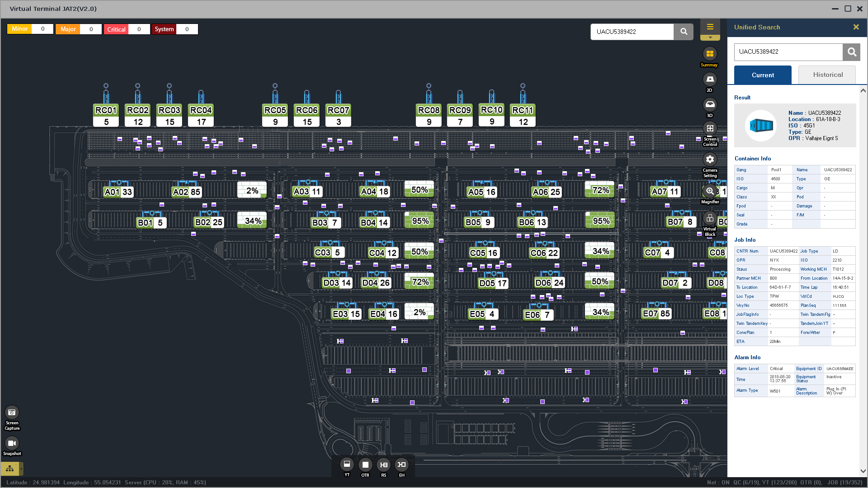Open Camera Setting
This screenshot has width=868, height=488.
(710, 160)
